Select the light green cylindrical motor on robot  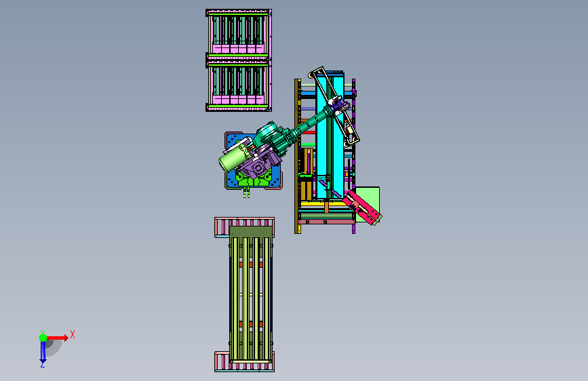click(233, 159)
